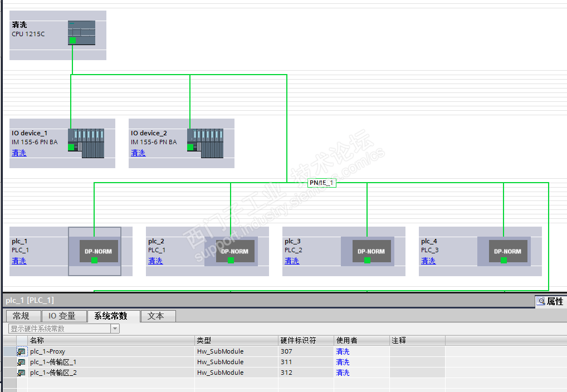Click the green port on plc_4 DP-NORM

click(x=504, y=260)
